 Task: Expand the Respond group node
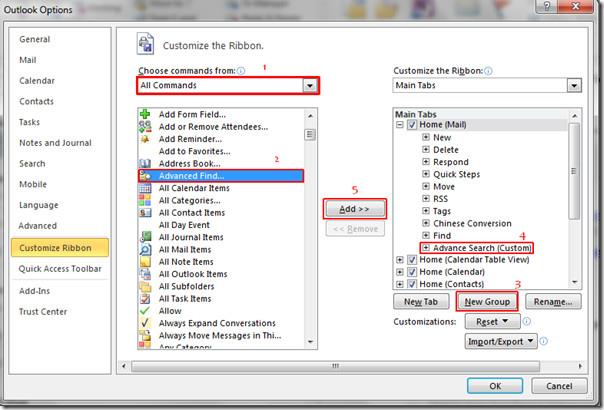(426, 162)
